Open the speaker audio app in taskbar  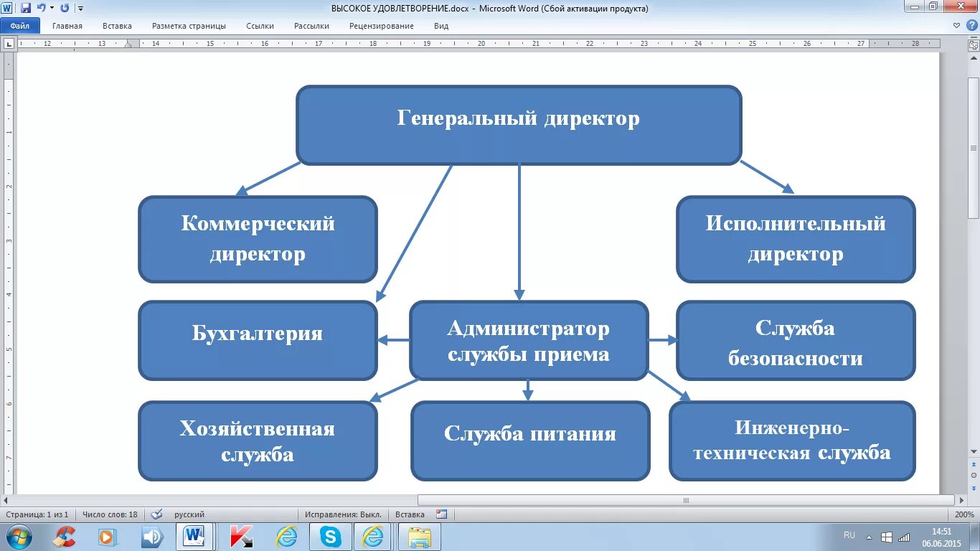151,537
